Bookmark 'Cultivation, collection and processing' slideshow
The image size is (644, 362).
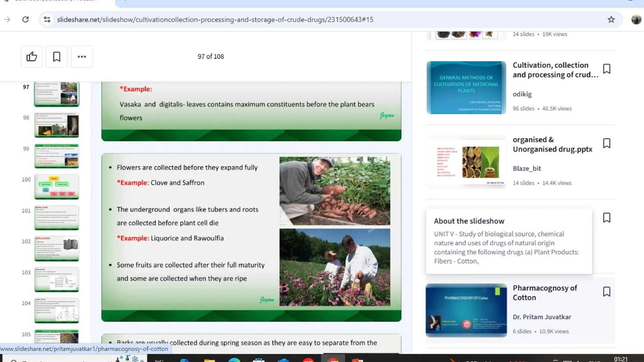click(607, 69)
